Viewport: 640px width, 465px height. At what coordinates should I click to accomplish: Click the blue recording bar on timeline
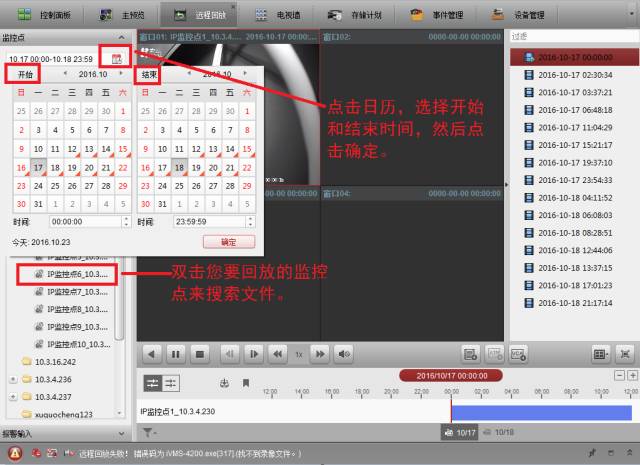[x=540, y=412]
